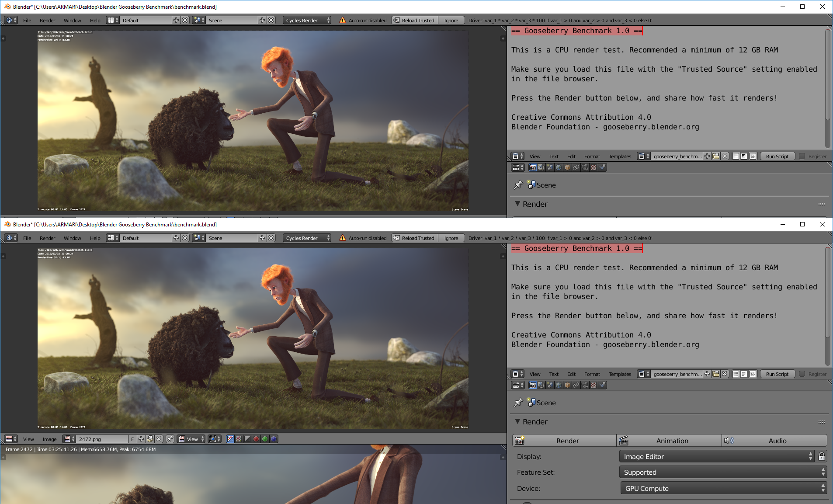
Task: Open Display dropdown showing Image Editor
Action: click(717, 456)
